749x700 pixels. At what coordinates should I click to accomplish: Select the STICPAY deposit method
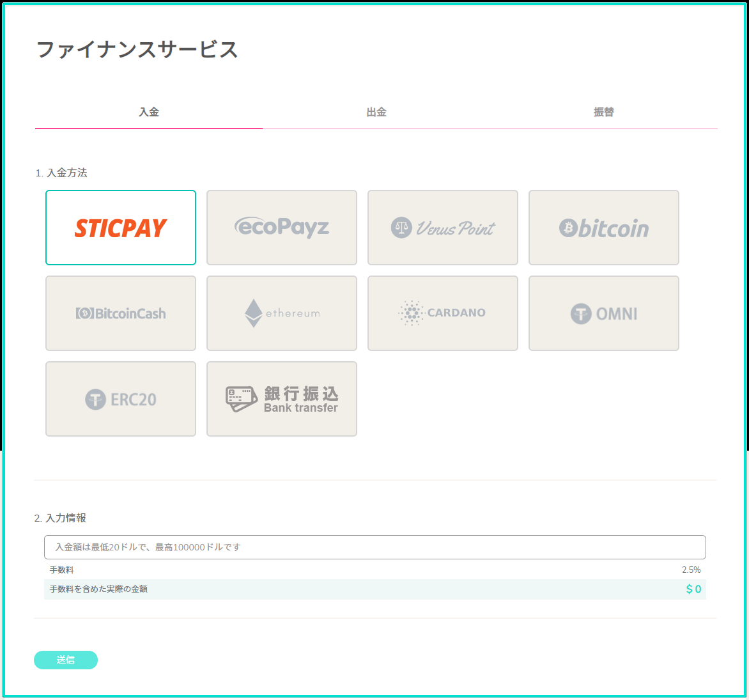click(121, 228)
